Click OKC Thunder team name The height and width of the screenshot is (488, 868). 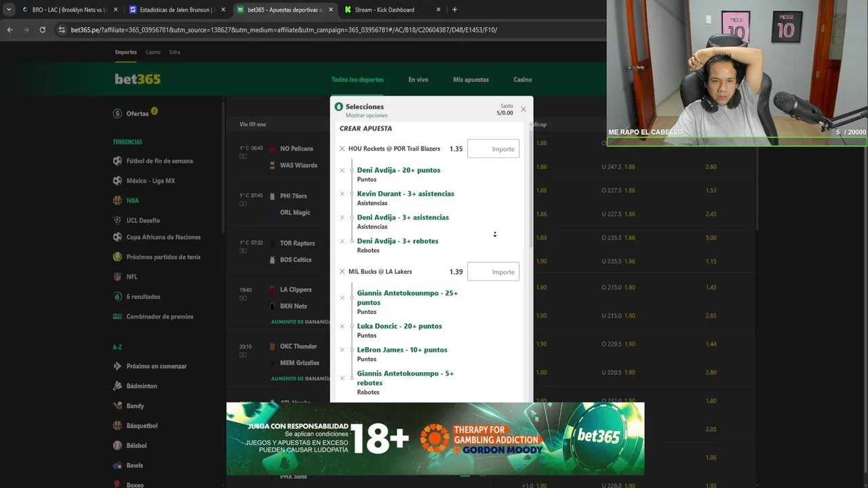[298, 346]
